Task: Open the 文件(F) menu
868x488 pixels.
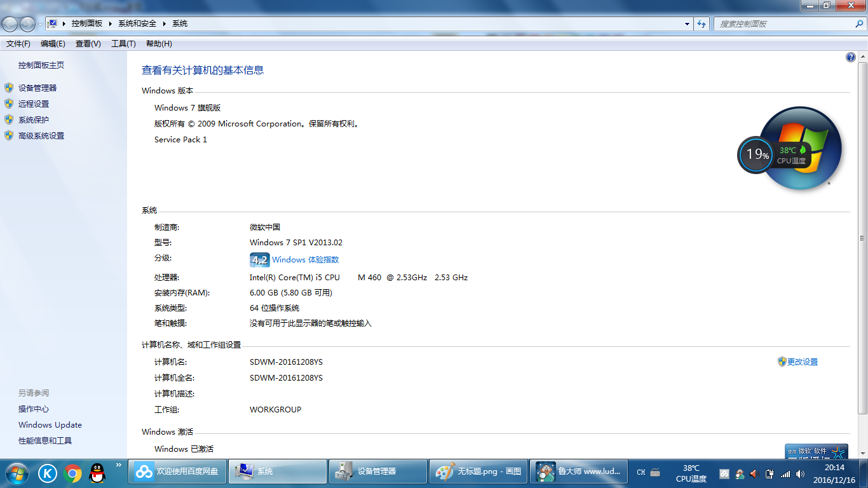Action: tap(18, 44)
